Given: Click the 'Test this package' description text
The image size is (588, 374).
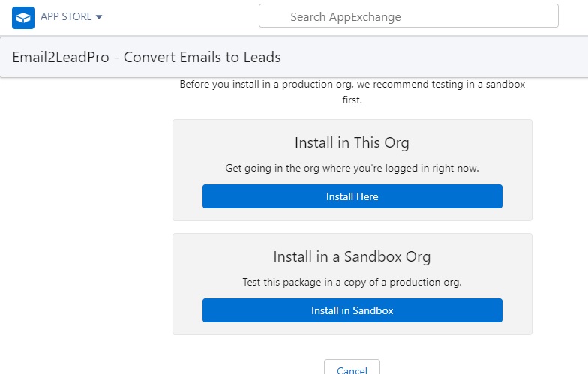Looking at the screenshot, I should click(352, 282).
